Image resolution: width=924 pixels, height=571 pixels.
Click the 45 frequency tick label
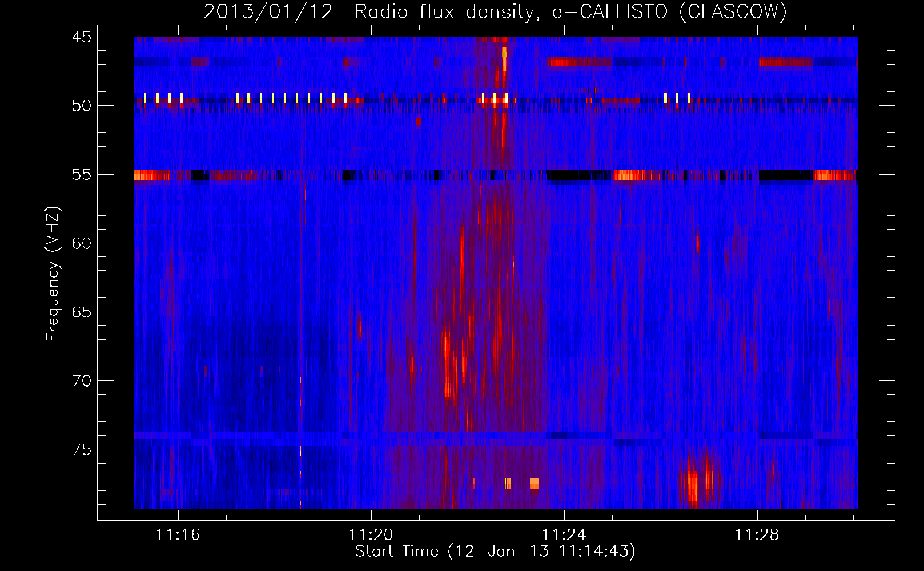[82, 37]
